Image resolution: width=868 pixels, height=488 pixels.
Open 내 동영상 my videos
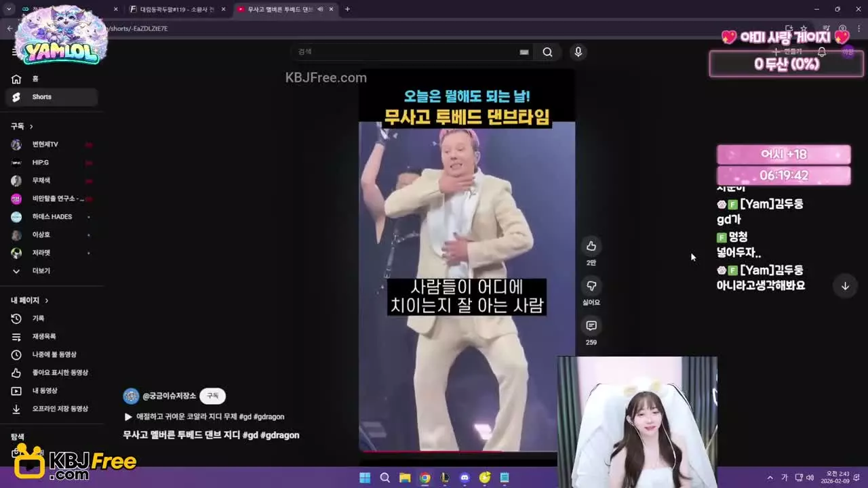pyautogui.click(x=52, y=391)
